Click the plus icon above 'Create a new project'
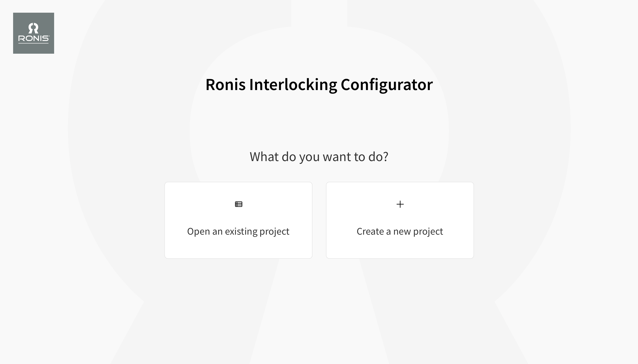Image resolution: width=638 pixels, height=364 pixels. (x=400, y=204)
